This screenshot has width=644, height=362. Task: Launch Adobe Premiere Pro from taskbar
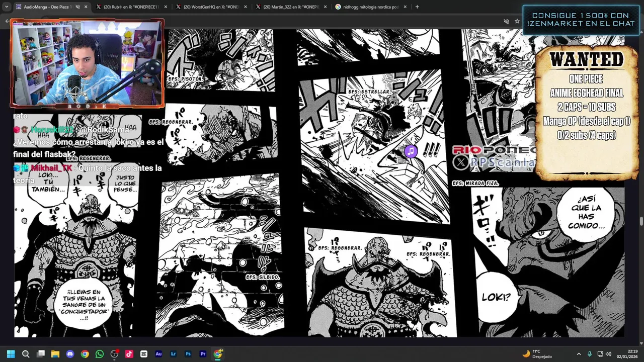tap(203, 354)
